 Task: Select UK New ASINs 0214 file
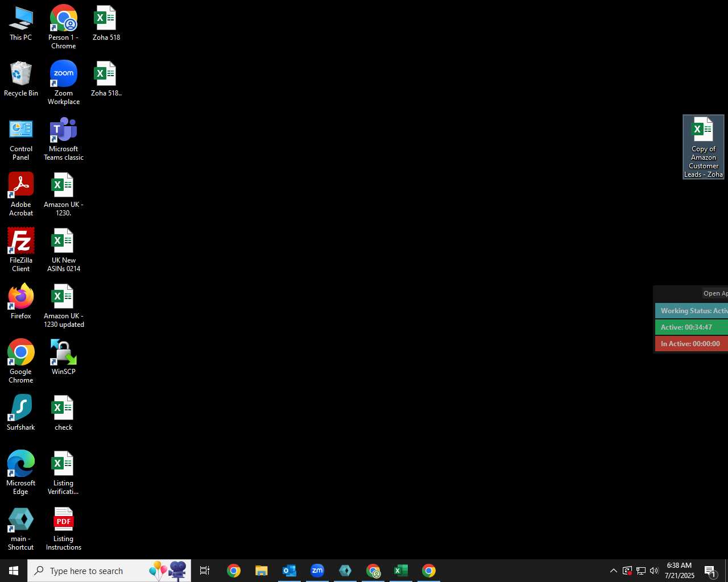pyautogui.click(x=64, y=251)
